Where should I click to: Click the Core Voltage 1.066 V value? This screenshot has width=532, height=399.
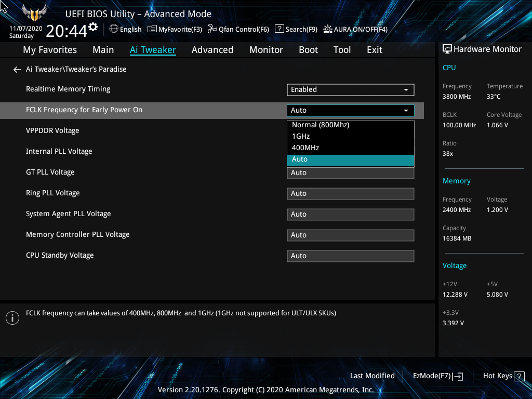497,125
